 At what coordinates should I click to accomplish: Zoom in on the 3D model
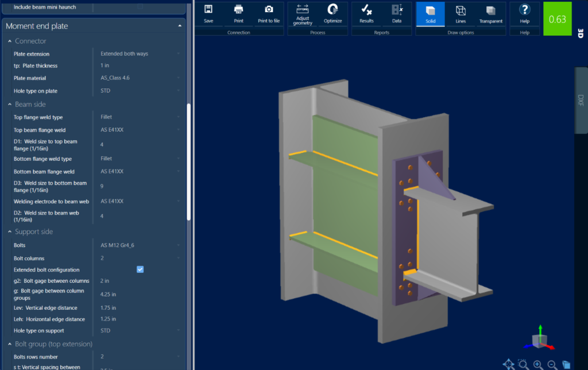tap(537, 364)
